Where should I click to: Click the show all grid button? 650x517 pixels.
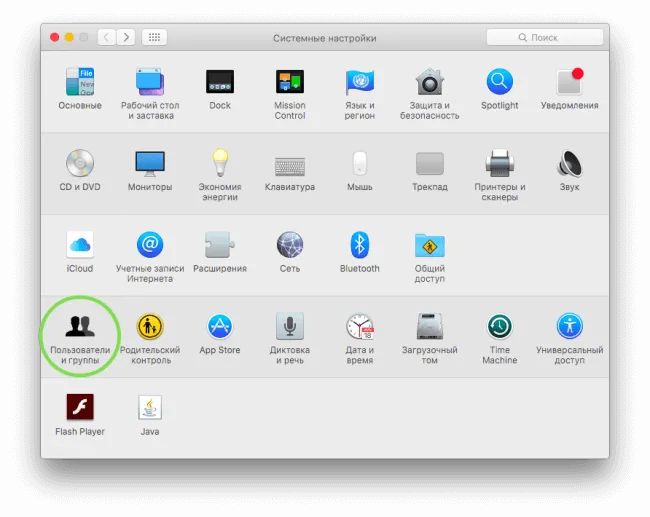(x=154, y=37)
